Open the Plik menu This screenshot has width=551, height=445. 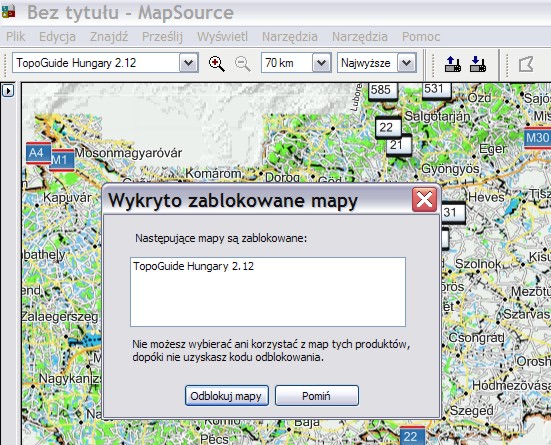[x=15, y=37]
